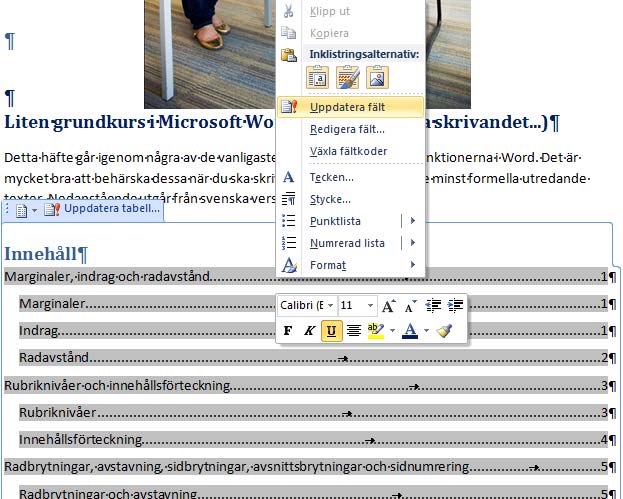Image resolution: width=623 pixels, height=499 pixels.
Task: Click the icon next to Uppdatera tabell
Action: (x=52, y=209)
